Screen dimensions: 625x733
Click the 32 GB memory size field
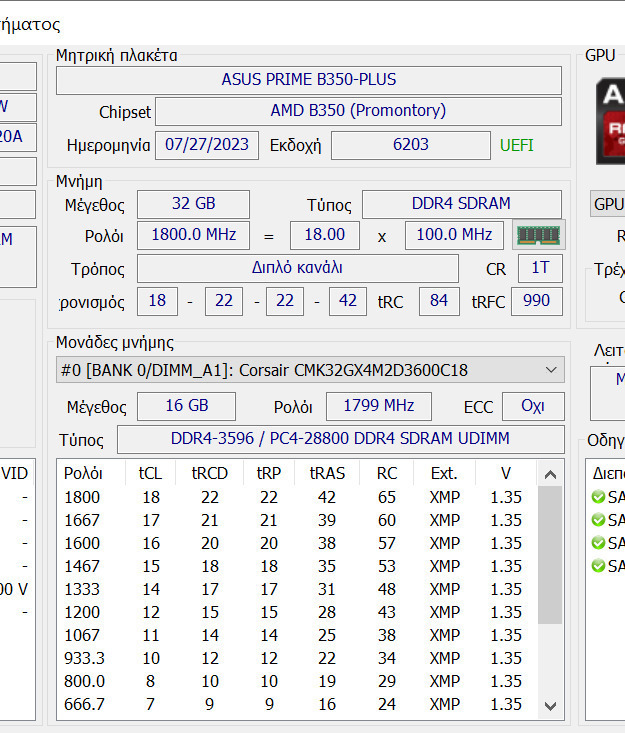click(x=193, y=204)
